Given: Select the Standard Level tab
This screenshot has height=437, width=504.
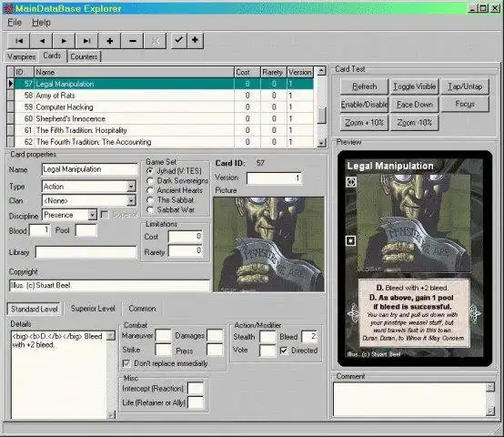Looking at the screenshot, I should [x=34, y=309].
